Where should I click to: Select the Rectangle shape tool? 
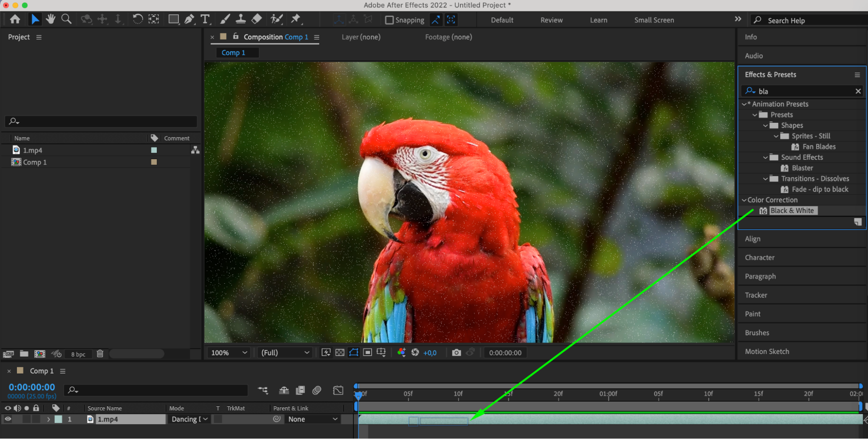coord(173,19)
